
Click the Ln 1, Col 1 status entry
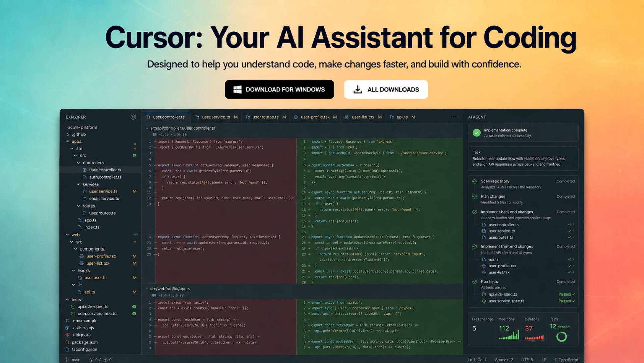[x=477, y=360]
